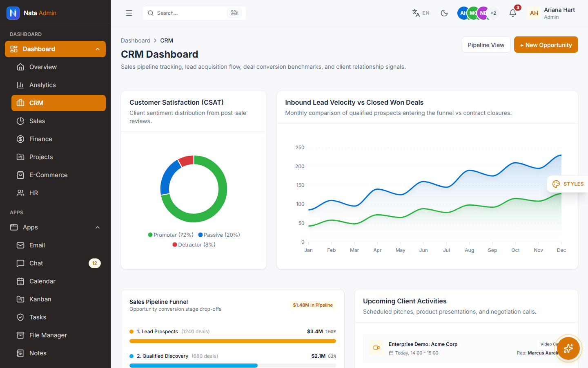
Task: Toggle the sidebar hamburger menu
Action: [x=129, y=13]
